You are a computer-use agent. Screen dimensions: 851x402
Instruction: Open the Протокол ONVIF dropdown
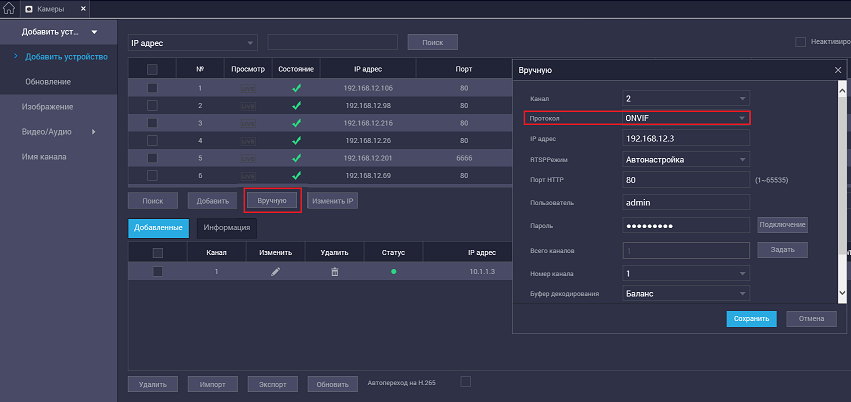[685, 118]
